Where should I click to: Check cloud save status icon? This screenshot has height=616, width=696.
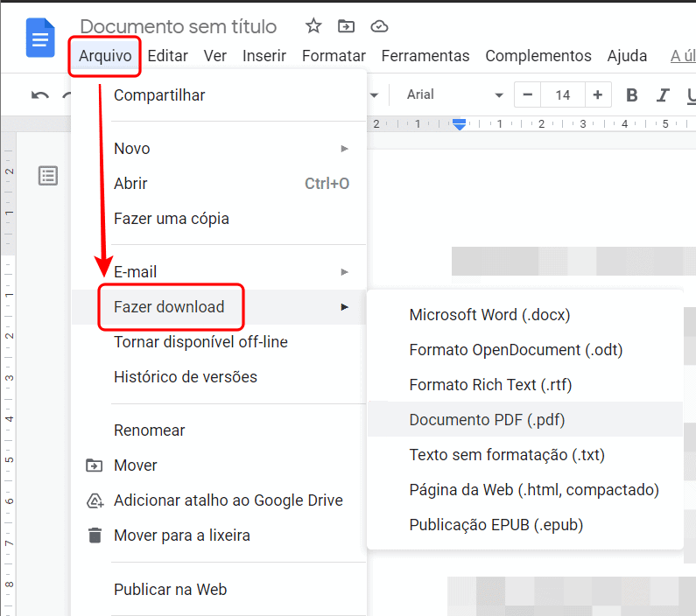[379, 26]
